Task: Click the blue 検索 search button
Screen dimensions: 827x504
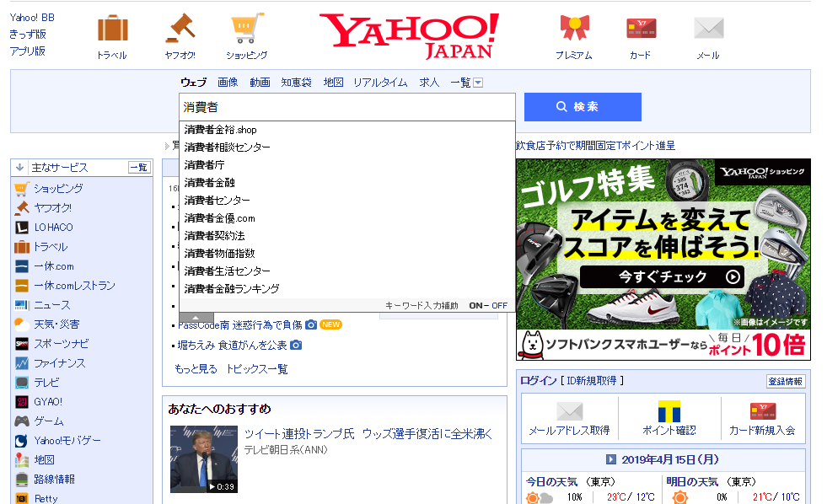Action: [583, 107]
